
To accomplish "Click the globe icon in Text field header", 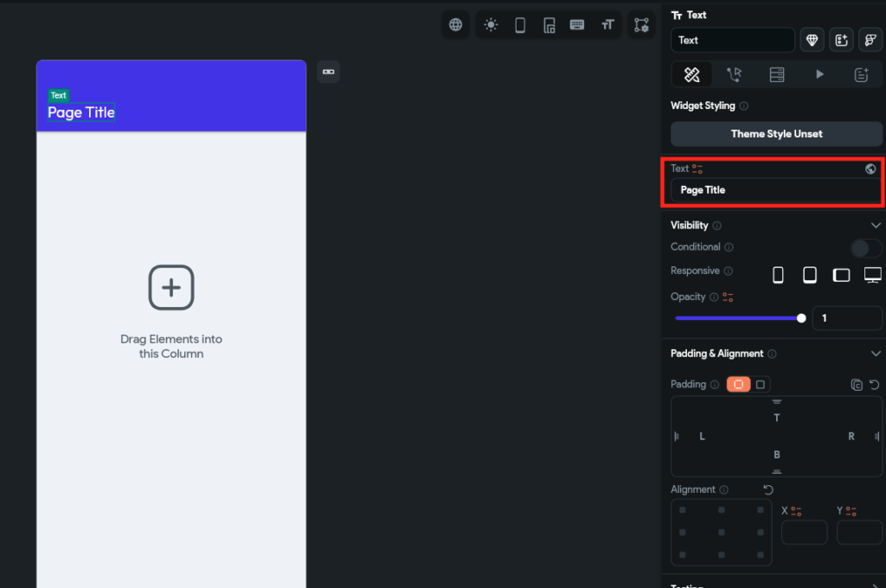I will click(870, 169).
